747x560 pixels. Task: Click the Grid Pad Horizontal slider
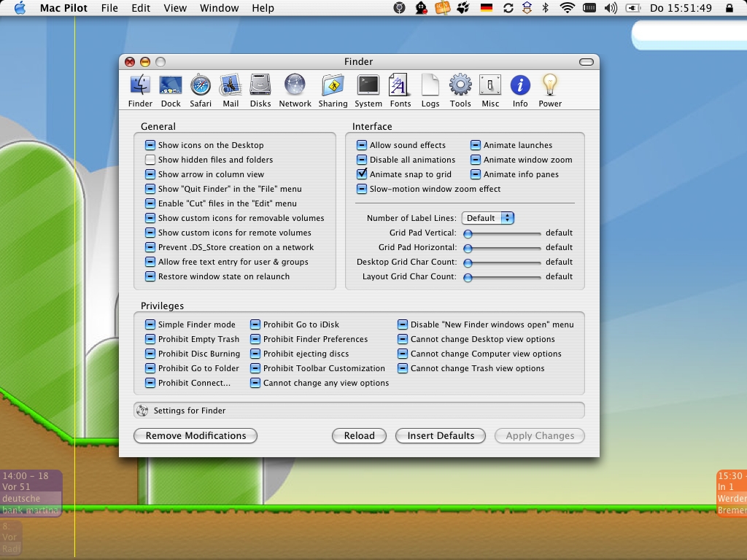[502, 248]
